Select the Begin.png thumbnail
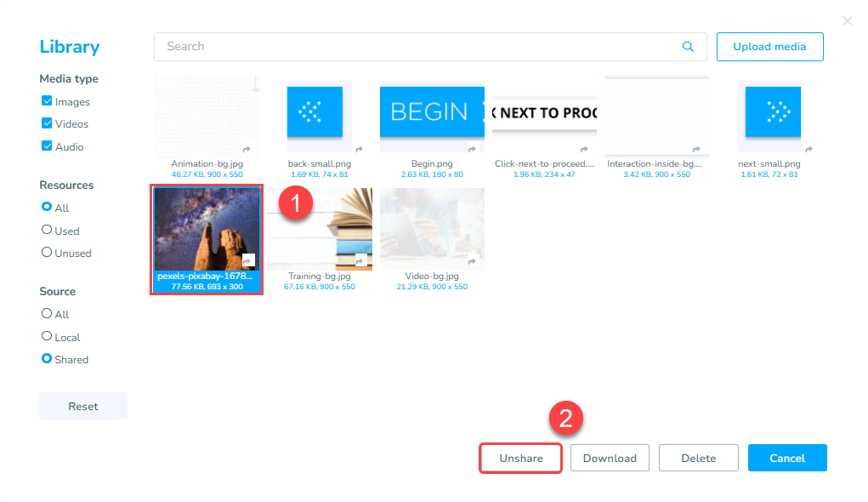Image resolution: width=868 pixels, height=502 pixels. (x=432, y=116)
